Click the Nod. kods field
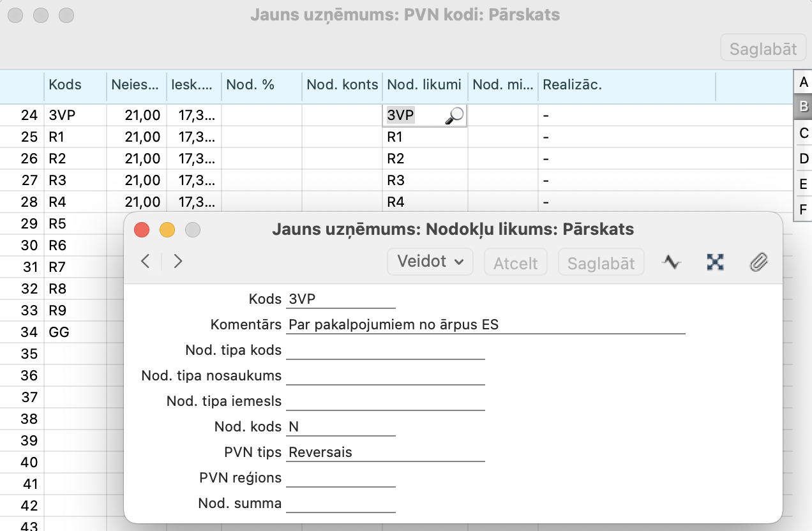This screenshot has width=812, height=531. pos(341,427)
